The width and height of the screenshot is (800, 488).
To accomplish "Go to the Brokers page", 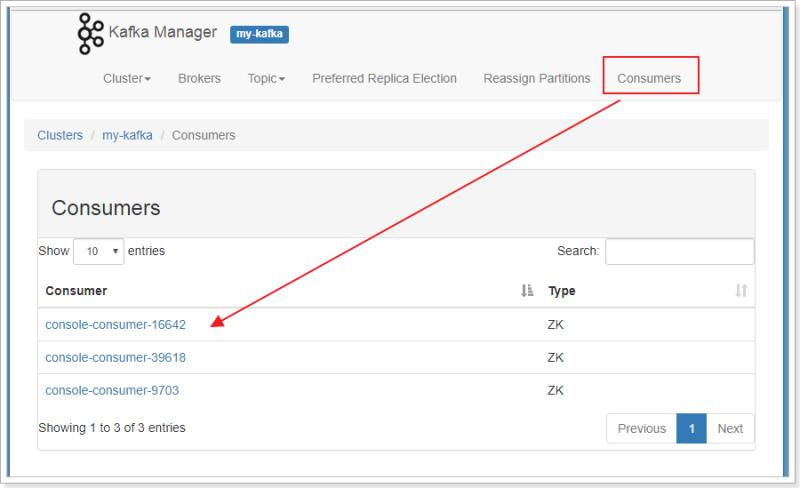I will coord(199,78).
